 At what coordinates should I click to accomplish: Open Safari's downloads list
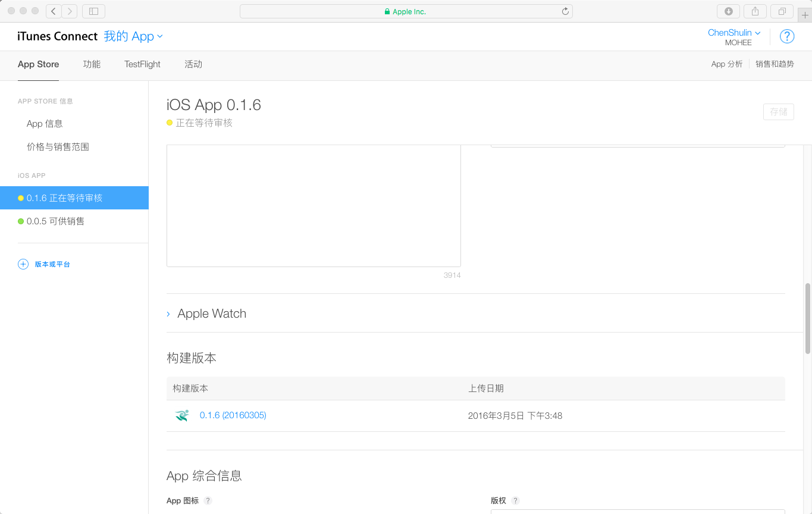tap(729, 11)
